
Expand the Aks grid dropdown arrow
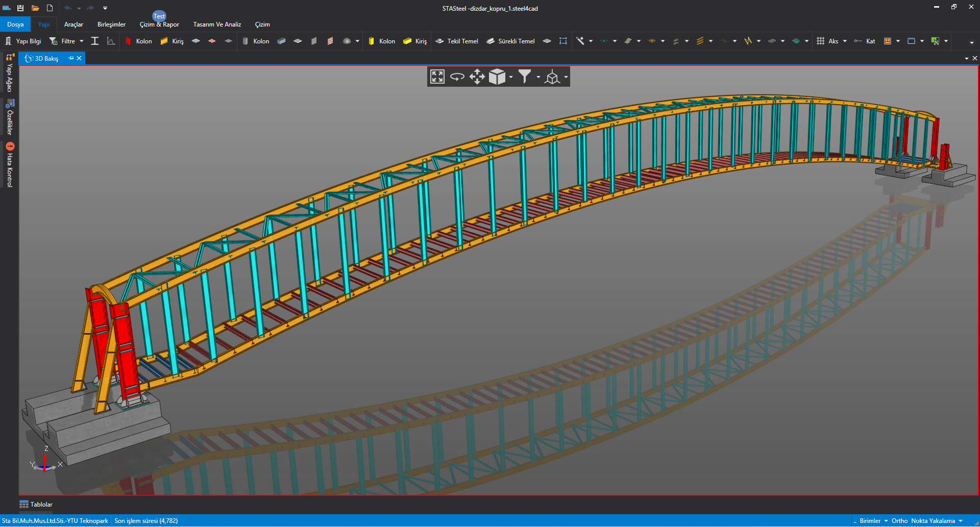click(845, 41)
